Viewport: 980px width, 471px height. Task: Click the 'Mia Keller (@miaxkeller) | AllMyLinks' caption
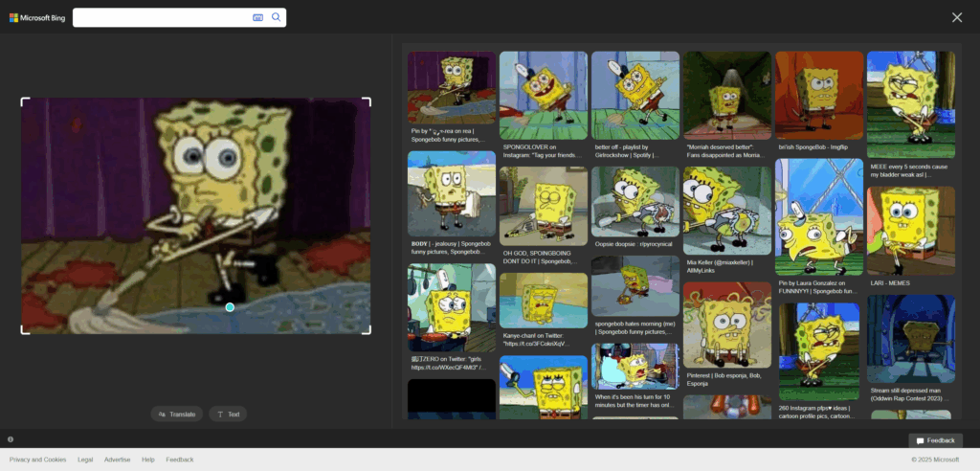point(720,266)
